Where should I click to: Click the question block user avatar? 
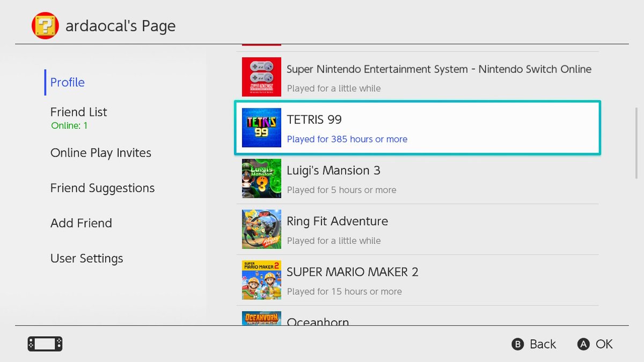(x=45, y=26)
